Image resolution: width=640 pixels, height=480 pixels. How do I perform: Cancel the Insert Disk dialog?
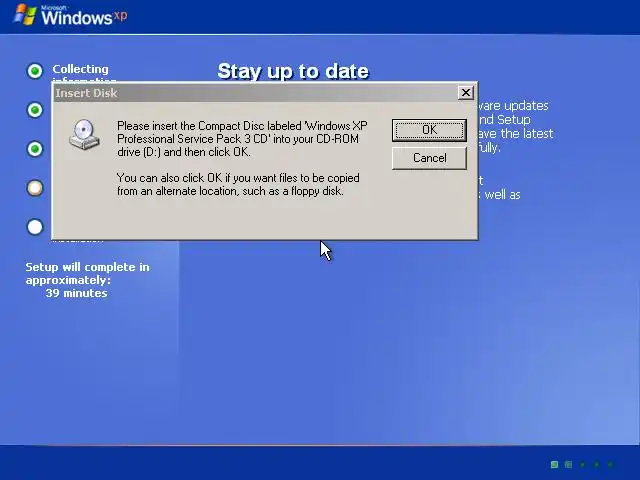click(429, 158)
